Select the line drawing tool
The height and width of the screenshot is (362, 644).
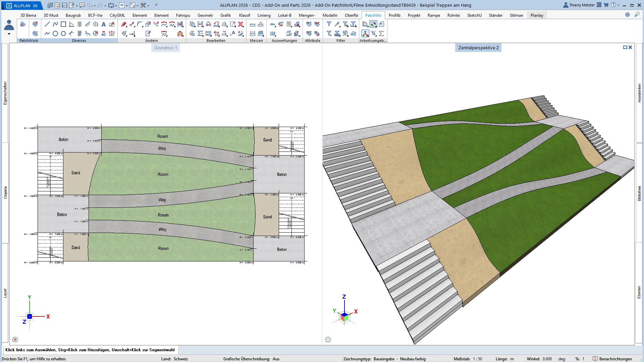point(47,24)
